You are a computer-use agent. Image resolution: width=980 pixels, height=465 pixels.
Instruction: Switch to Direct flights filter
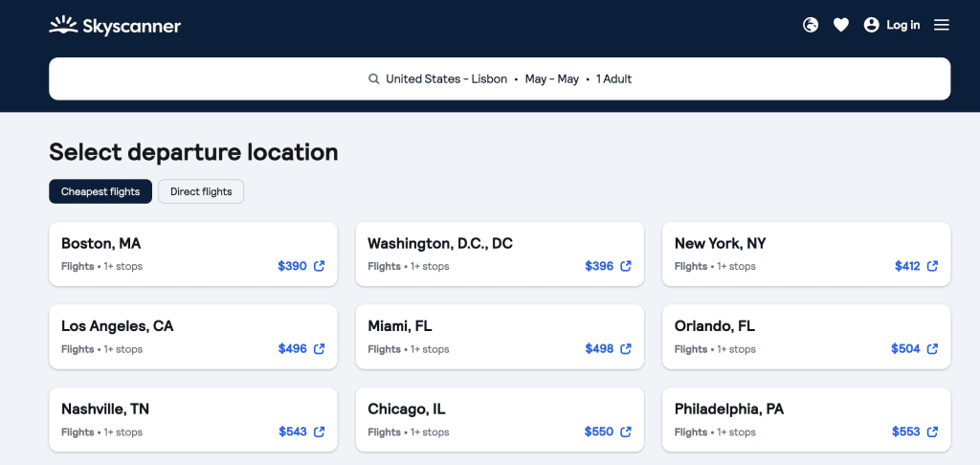coord(201,192)
